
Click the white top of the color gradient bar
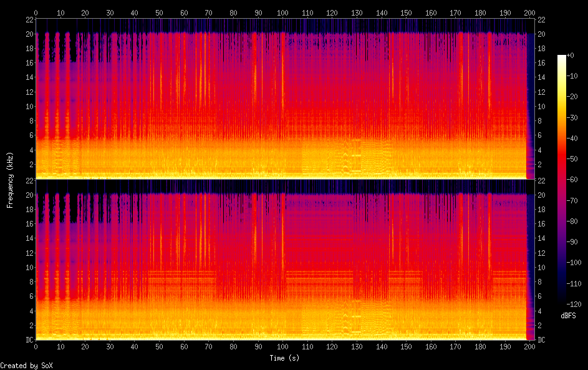tap(562, 57)
